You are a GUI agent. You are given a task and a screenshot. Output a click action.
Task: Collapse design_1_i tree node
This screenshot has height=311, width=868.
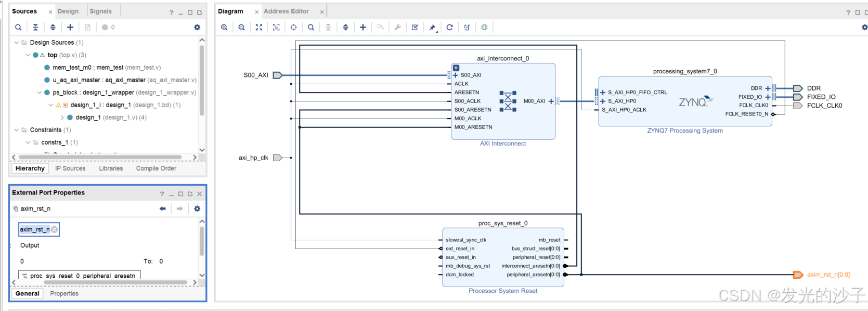click(50, 105)
